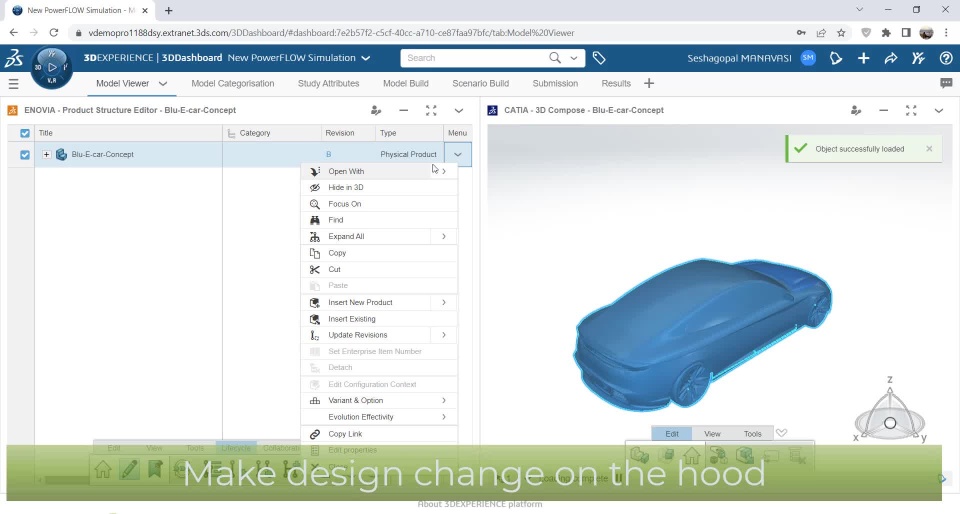Click the Share arrow icon
960x514 pixels.
(x=891, y=58)
